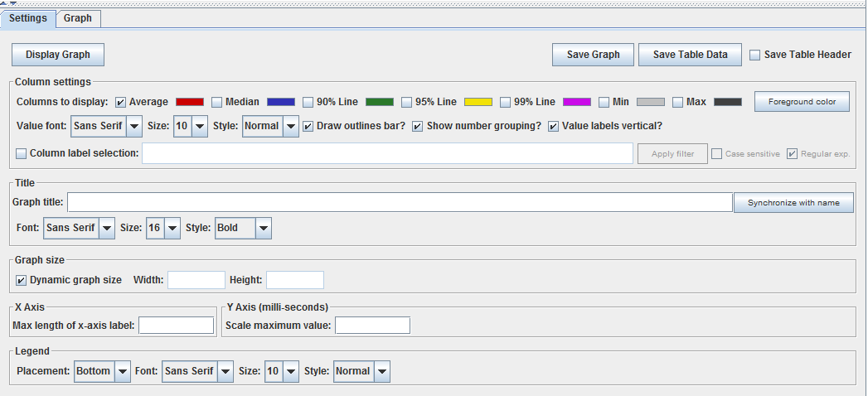The width and height of the screenshot is (868, 396).
Task: Tick the 90% Line checkbox
Action: [308, 103]
